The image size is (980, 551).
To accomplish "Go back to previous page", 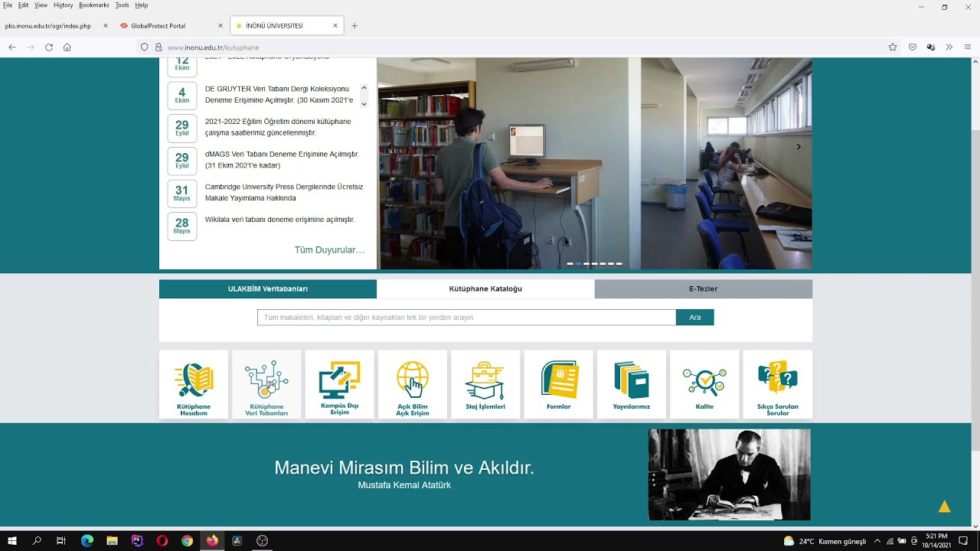I will pos(12,47).
